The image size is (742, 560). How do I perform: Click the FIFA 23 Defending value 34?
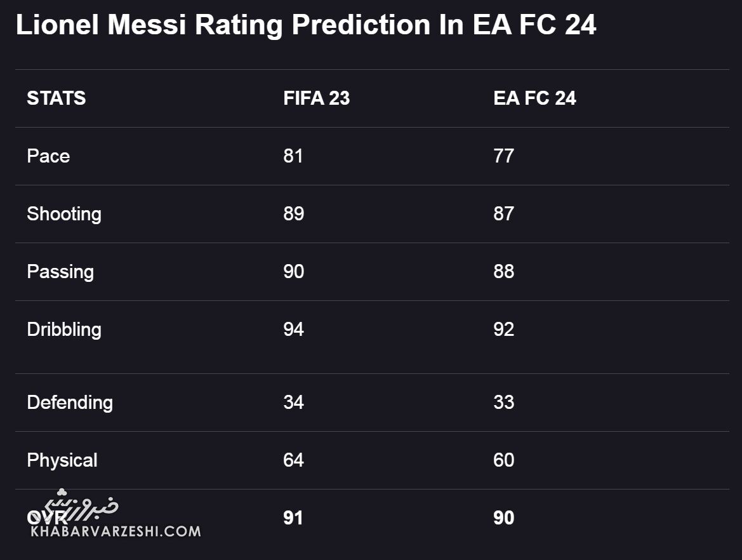(x=293, y=403)
